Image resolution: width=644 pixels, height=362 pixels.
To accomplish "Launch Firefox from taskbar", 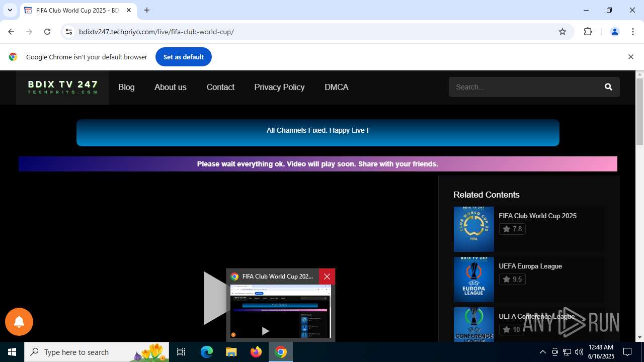I will [x=256, y=352].
